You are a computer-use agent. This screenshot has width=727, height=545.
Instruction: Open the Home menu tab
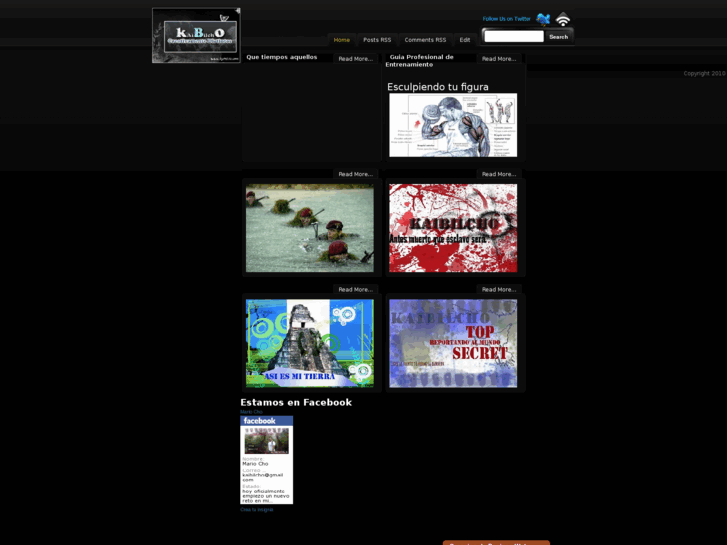coord(342,40)
